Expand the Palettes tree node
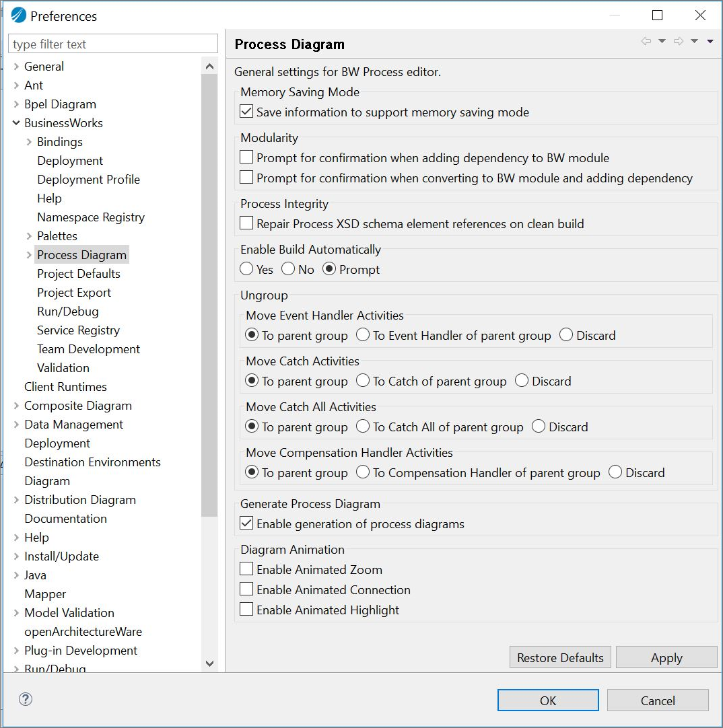Viewport: 723px width, 728px height. pyautogui.click(x=29, y=236)
